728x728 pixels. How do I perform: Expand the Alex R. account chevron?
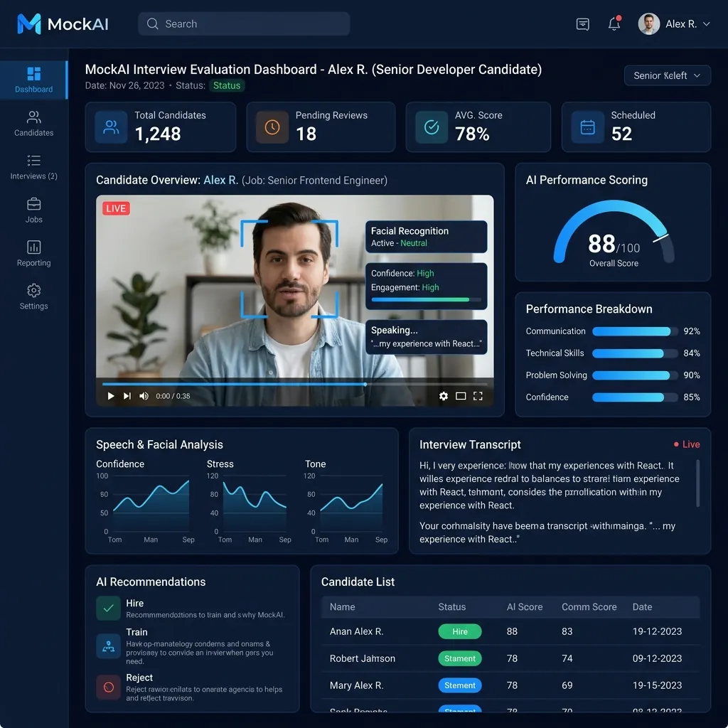[706, 23]
